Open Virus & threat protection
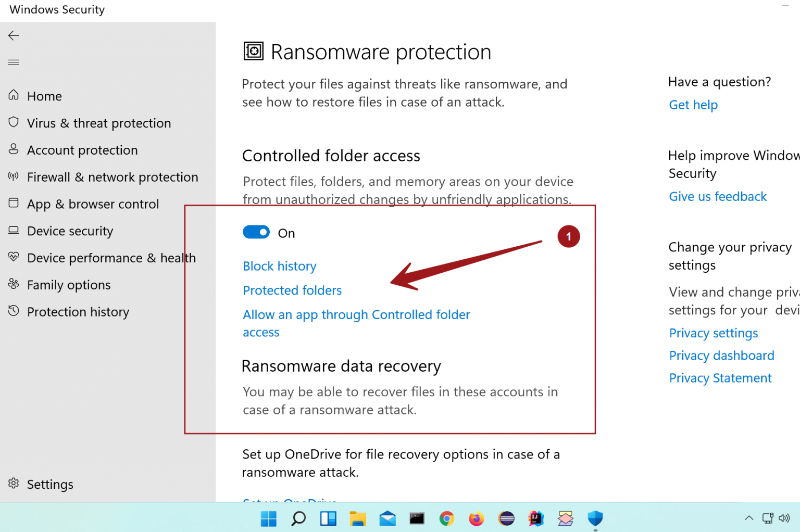 [99, 123]
